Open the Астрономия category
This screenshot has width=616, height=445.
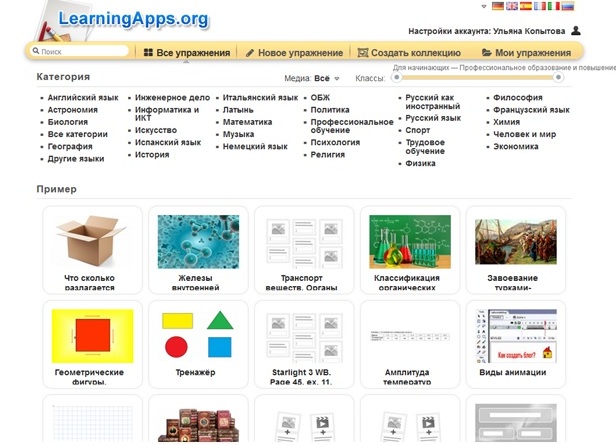(x=73, y=110)
